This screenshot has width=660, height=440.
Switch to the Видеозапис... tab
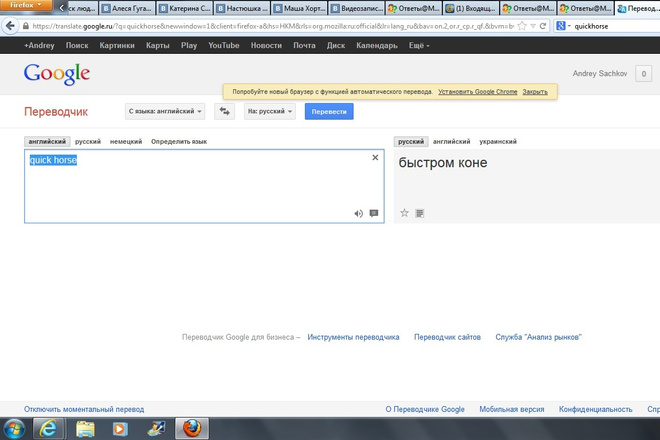[357, 8]
